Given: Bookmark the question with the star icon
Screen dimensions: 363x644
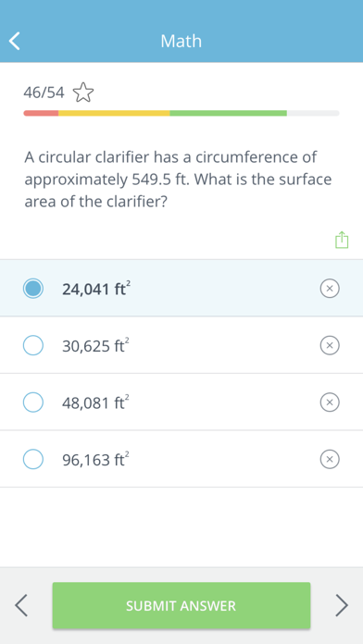Looking at the screenshot, I should pos(83,93).
